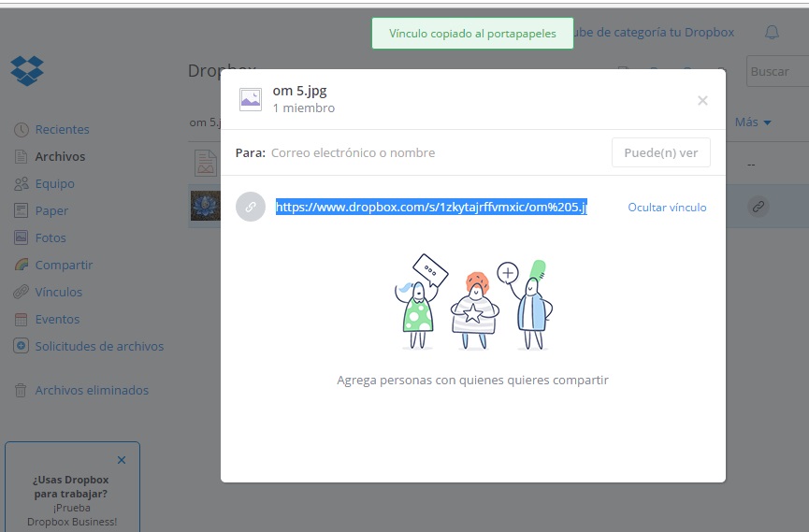Open the Eventos section
This screenshot has height=532, width=809.
[57, 319]
